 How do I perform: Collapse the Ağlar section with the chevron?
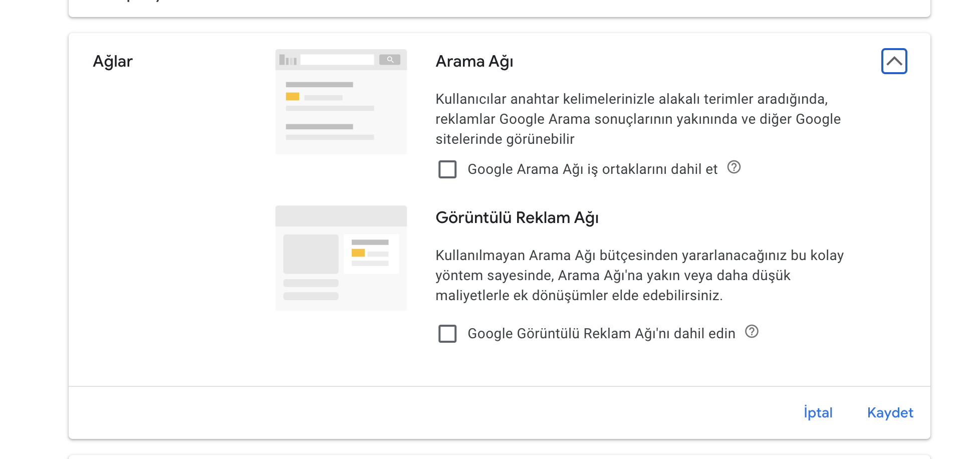pos(894,61)
